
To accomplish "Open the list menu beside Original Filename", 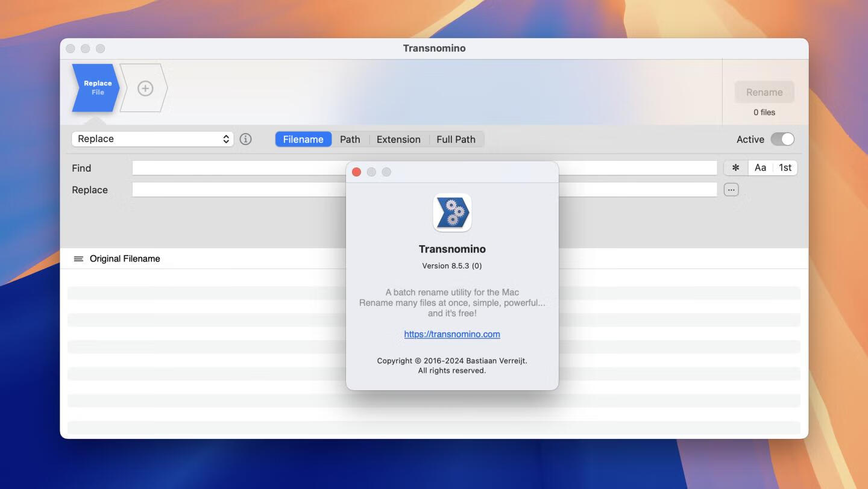I will [78, 259].
